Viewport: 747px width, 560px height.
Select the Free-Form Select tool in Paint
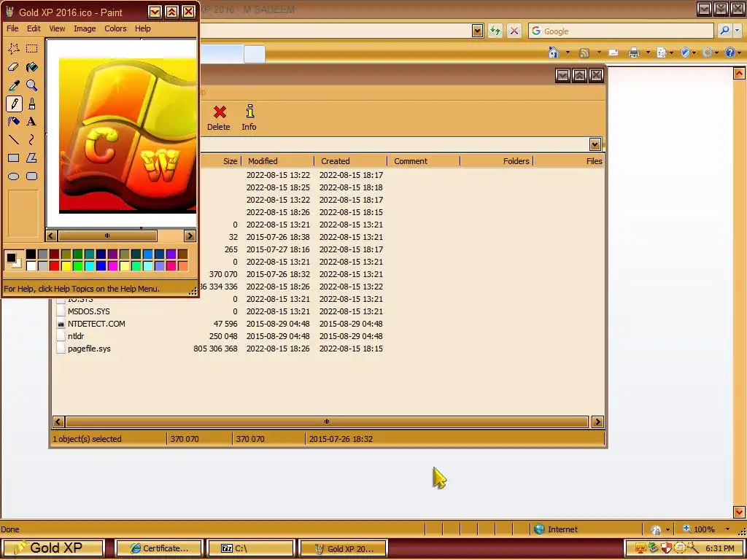coord(14,49)
